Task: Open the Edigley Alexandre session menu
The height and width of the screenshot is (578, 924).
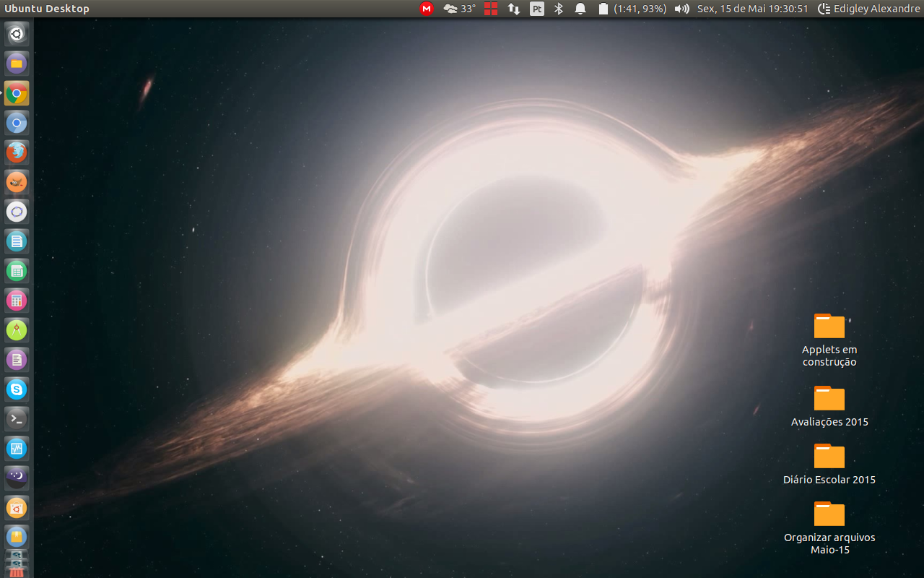Action: pyautogui.click(x=868, y=9)
